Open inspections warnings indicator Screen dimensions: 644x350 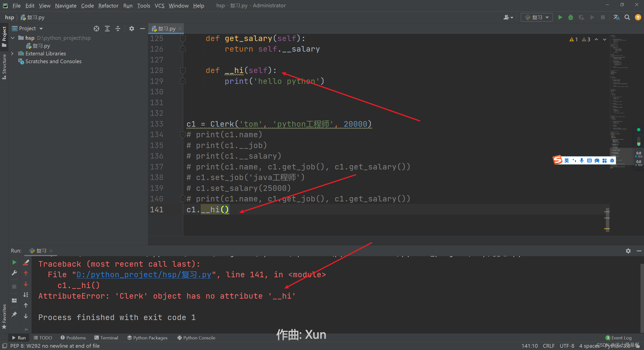point(580,40)
